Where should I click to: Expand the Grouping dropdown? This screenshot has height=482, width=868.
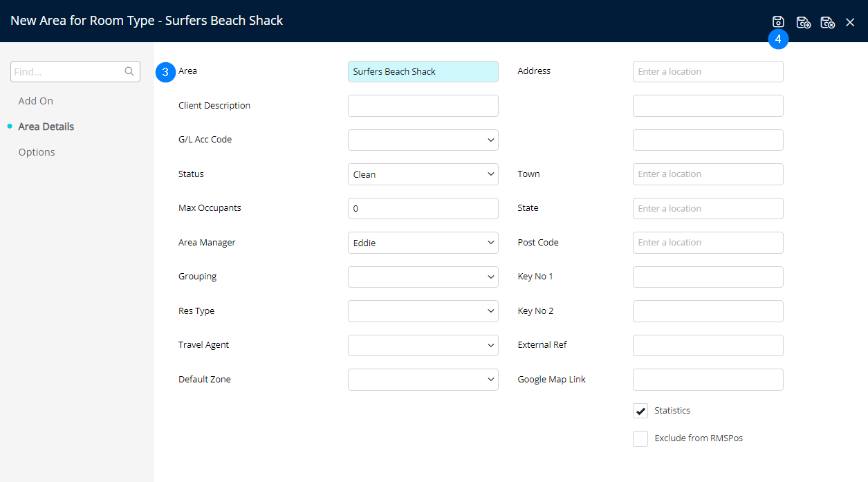coord(423,277)
